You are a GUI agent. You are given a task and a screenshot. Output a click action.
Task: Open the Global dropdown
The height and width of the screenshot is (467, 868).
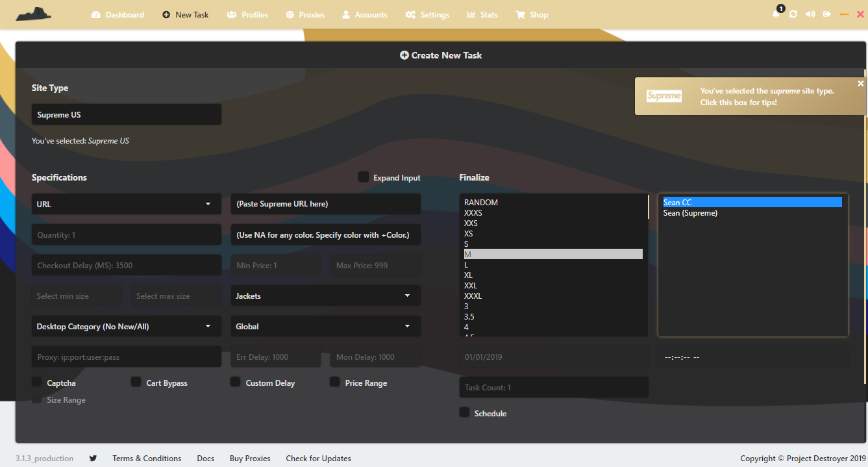[x=326, y=326]
